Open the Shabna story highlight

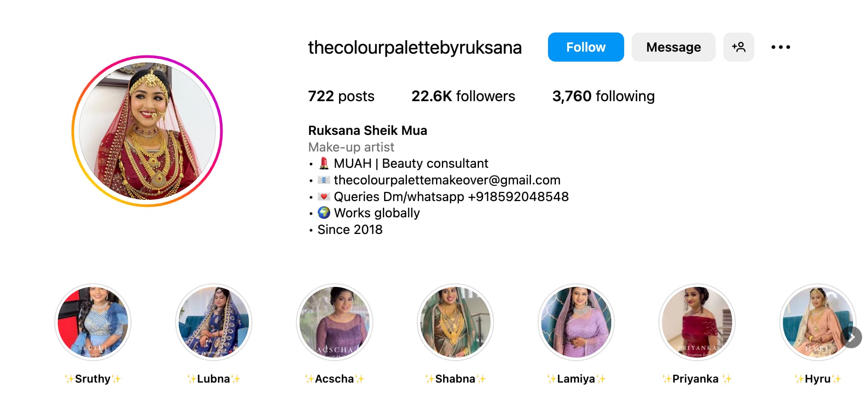(x=455, y=322)
